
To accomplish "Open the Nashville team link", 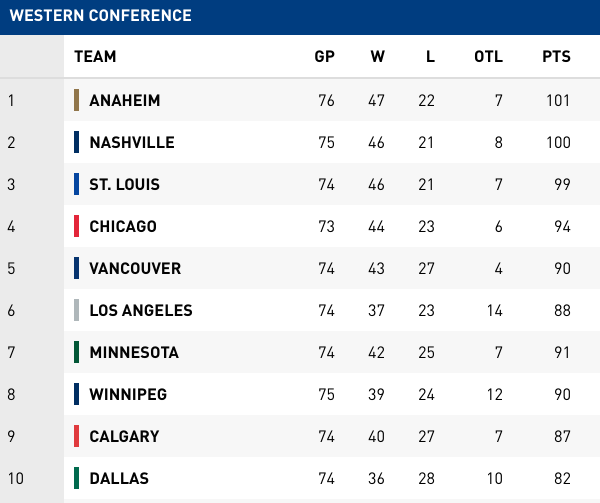I will pos(131,142).
